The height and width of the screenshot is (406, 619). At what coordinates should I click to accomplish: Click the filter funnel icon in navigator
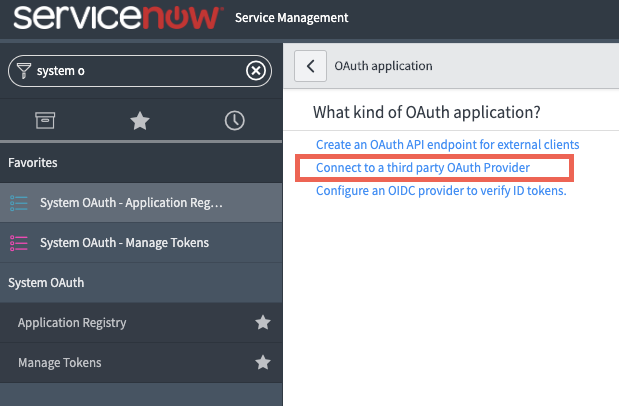tap(24, 71)
